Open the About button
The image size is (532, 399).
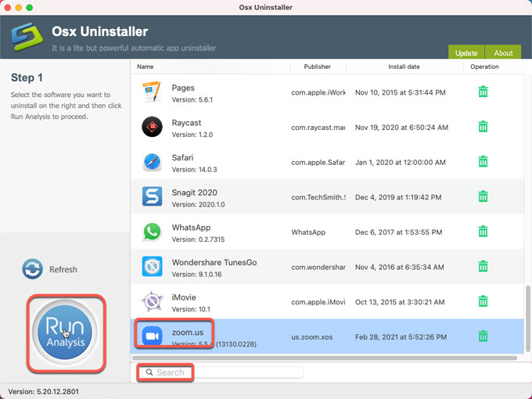[503, 52]
